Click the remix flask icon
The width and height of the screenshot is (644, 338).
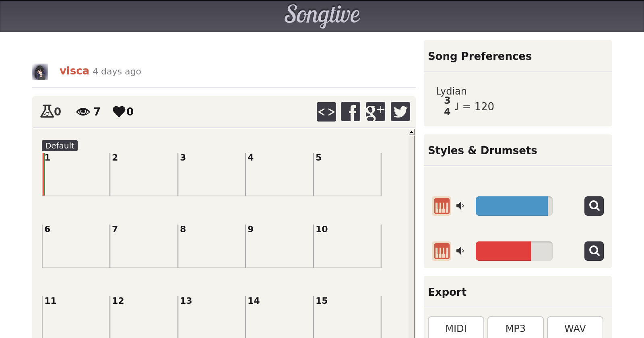(47, 111)
